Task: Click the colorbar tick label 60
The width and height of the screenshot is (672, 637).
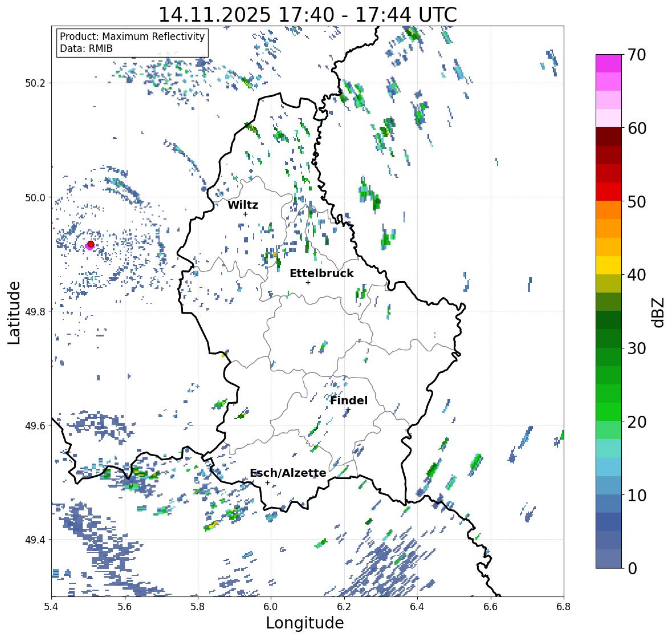Action: 637,128
